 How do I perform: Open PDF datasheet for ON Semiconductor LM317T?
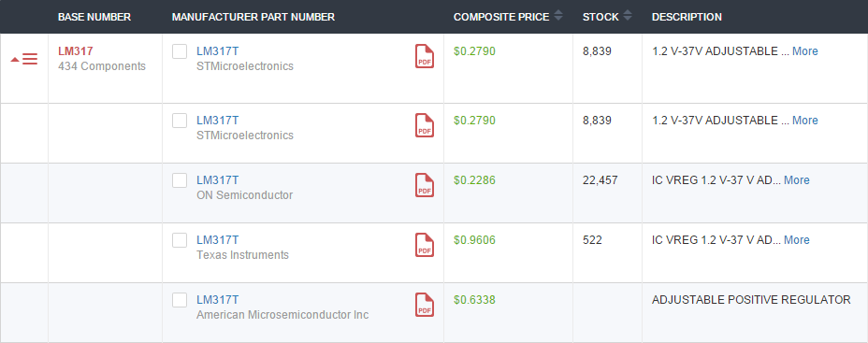tap(425, 185)
